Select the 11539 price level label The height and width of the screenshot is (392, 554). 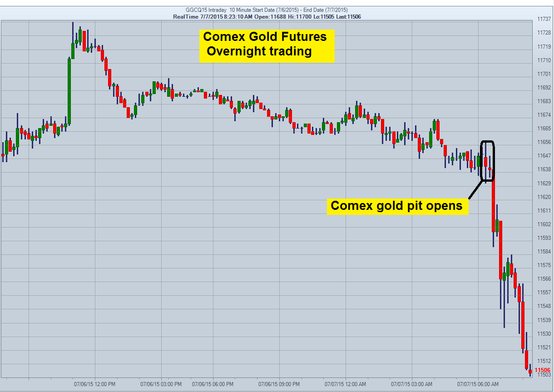click(544, 320)
